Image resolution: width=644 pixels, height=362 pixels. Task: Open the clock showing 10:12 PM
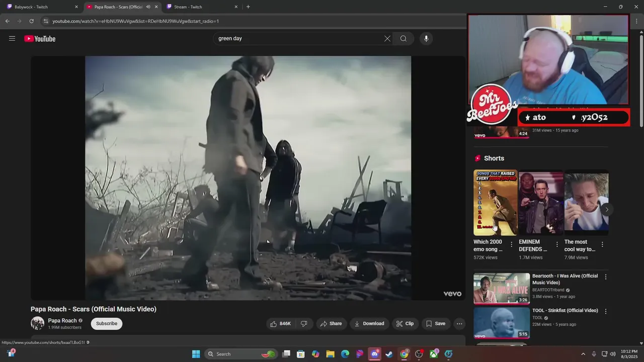pos(629,354)
